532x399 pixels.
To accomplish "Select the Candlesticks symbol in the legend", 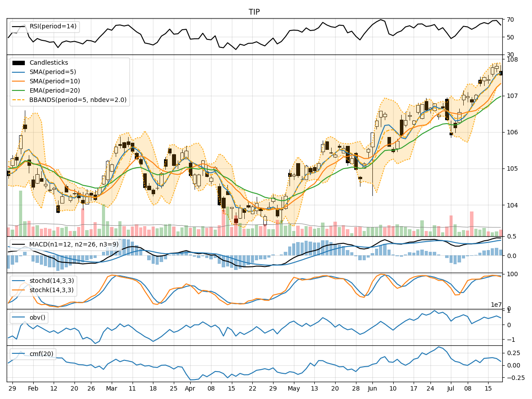I will [19, 63].
